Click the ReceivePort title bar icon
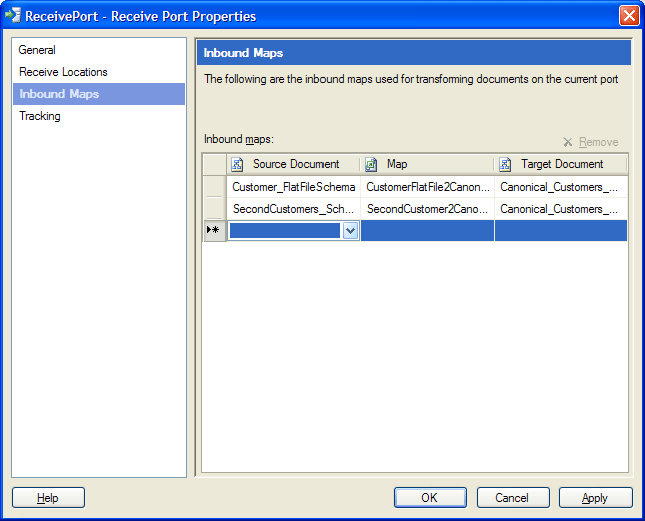645x521 pixels. pyautogui.click(x=13, y=15)
